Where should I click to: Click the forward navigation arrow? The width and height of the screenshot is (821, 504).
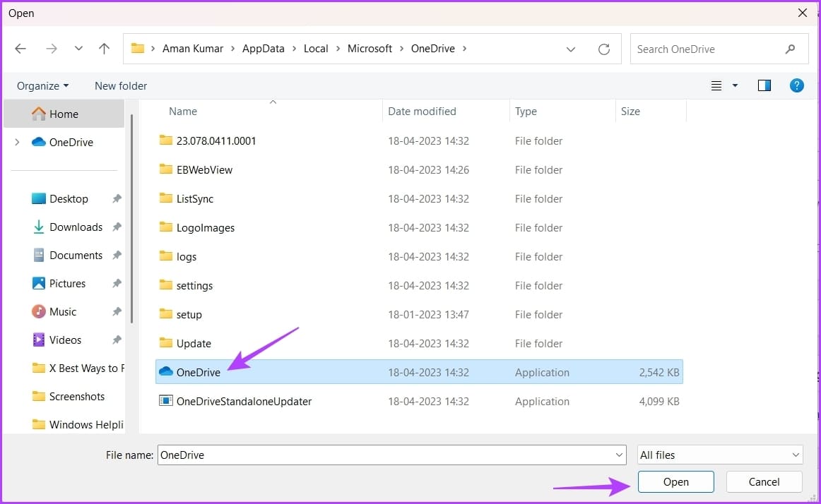tap(52, 49)
